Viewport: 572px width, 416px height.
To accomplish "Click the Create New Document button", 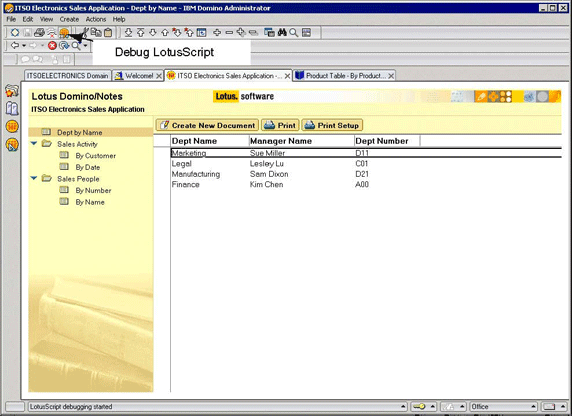I will tap(207, 125).
